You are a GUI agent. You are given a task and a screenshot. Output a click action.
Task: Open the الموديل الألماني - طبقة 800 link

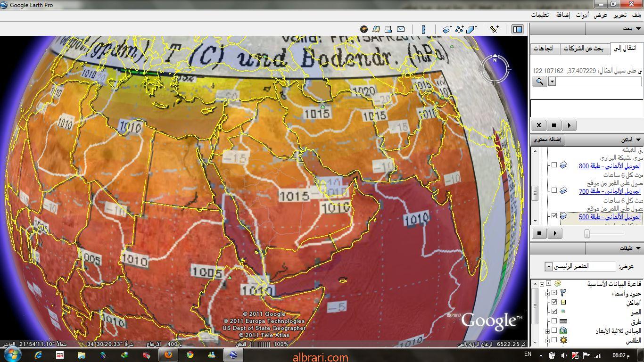[610, 165]
